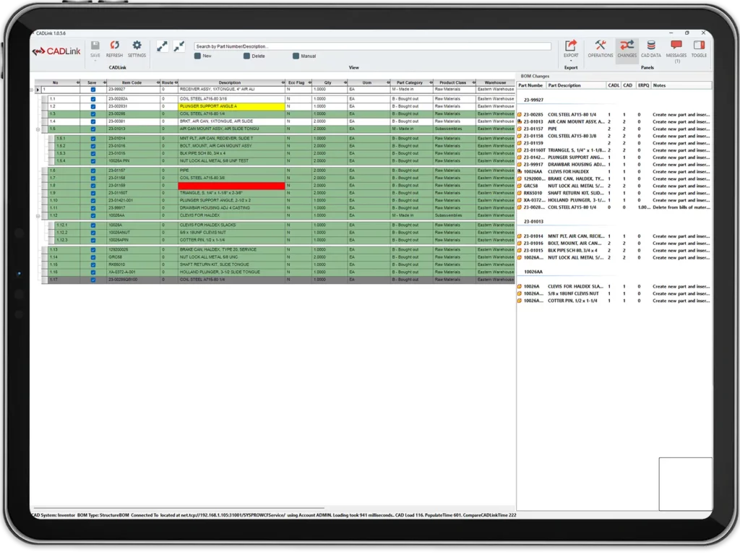Screen dimensions: 740x560
Task: Click the part icon beside 23-01016 in BOM Changes
Action: [x=520, y=244]
